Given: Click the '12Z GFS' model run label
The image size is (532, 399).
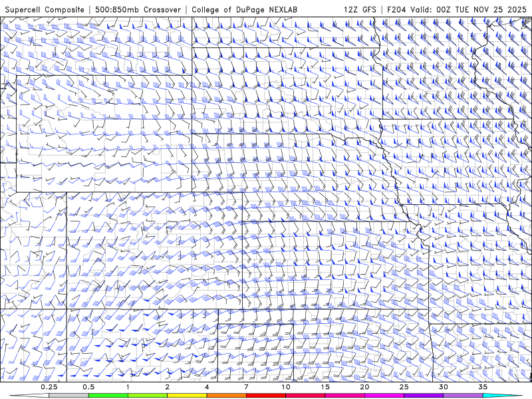Looking at the screenshot, I should coord(360,9).
